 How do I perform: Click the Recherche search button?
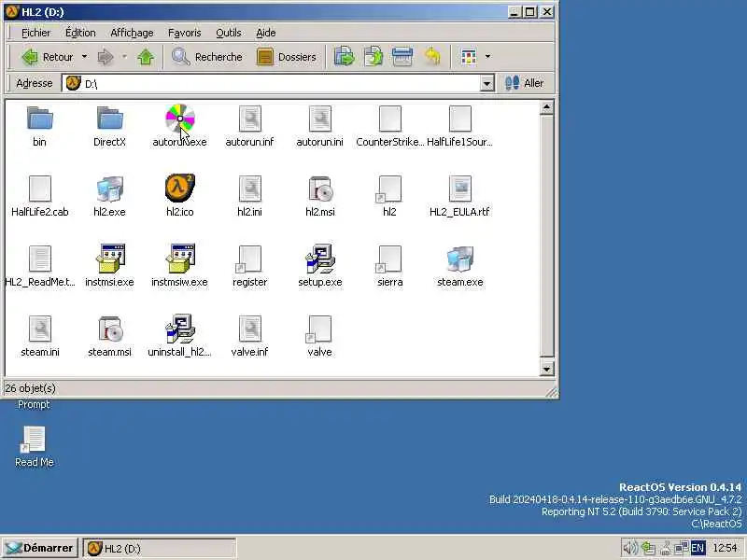(x=206, y=57)
